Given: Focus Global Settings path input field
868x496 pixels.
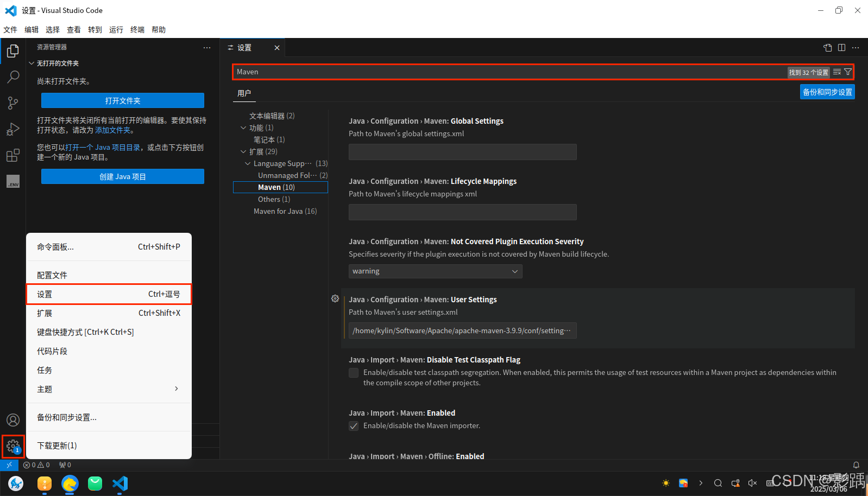Looking at the screenshot, I should (463, 152).
